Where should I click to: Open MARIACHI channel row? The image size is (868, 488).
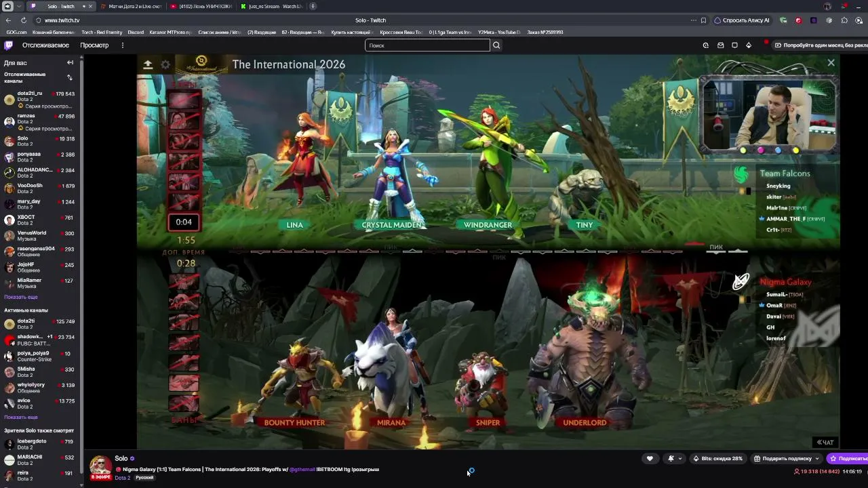coord(39,460)
